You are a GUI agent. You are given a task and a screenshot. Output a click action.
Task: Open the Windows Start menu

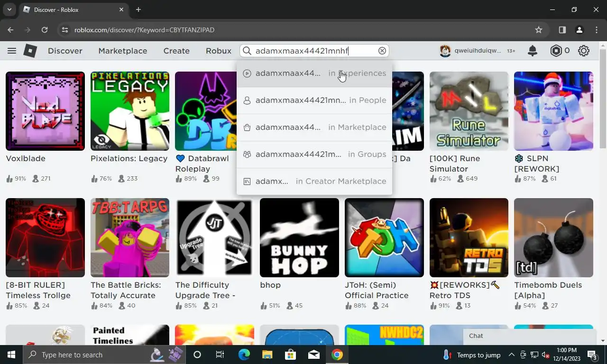click(x=11, y=355)
